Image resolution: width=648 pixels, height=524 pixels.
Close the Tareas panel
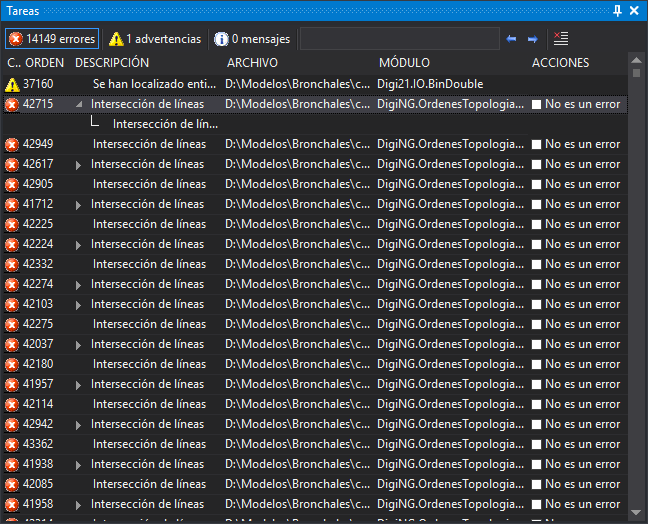coord(634,11)
